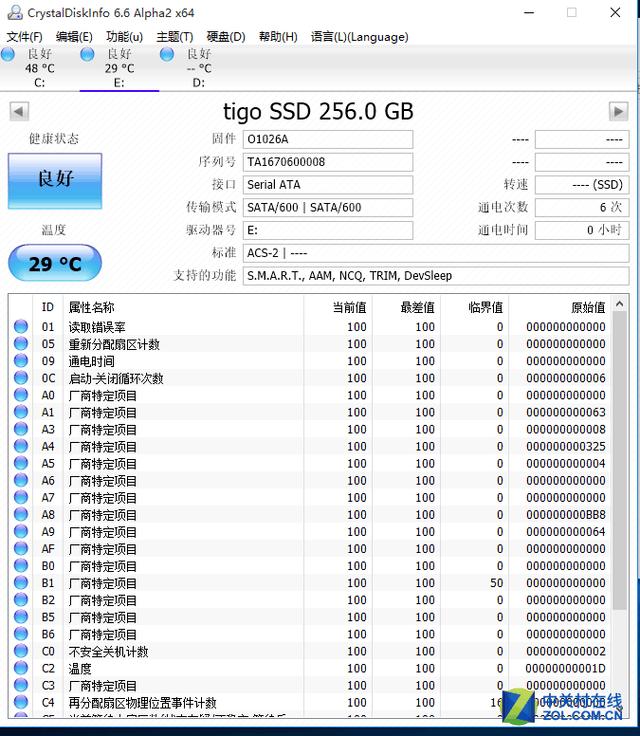This screenshot has width=640, height=736.
Task: Go to previous disk with left arrow
Action: 19,112
